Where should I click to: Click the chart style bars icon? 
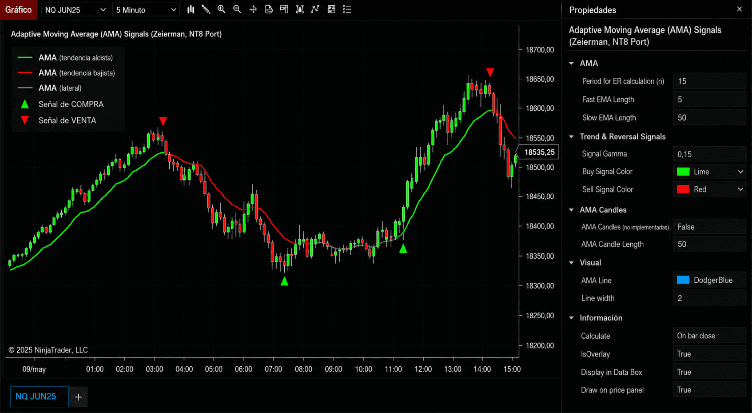(x=191, y=9)
